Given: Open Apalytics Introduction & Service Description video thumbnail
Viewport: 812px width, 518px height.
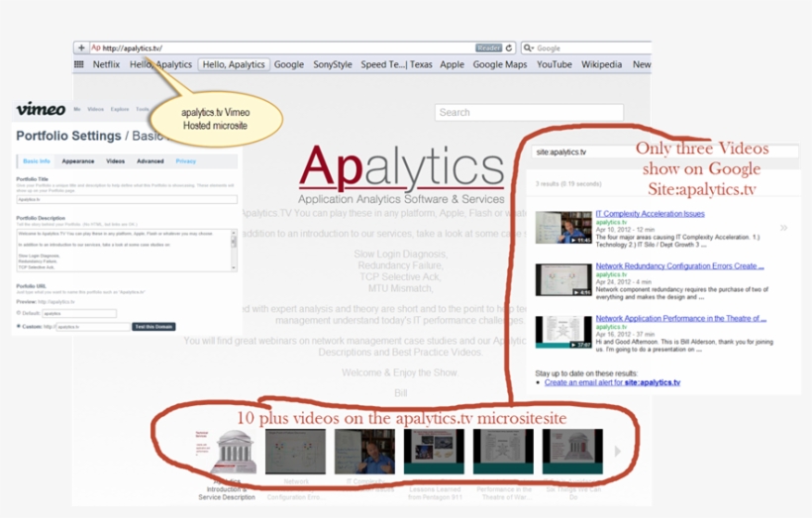Looking at the screenshot, I should tap(227, 452).
